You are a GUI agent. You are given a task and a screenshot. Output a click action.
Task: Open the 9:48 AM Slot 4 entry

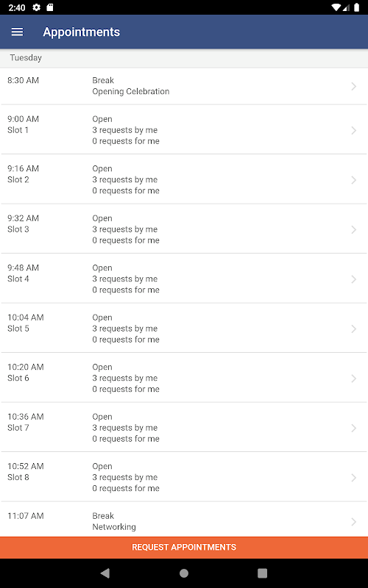[184, 279]
